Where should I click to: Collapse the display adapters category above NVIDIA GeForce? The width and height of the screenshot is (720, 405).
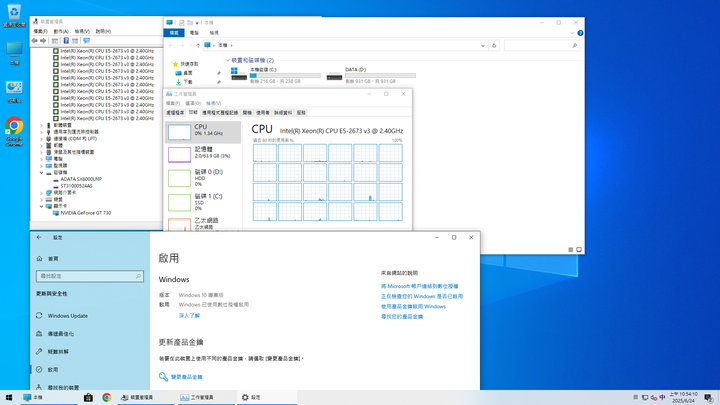click(x=41, y=206)
